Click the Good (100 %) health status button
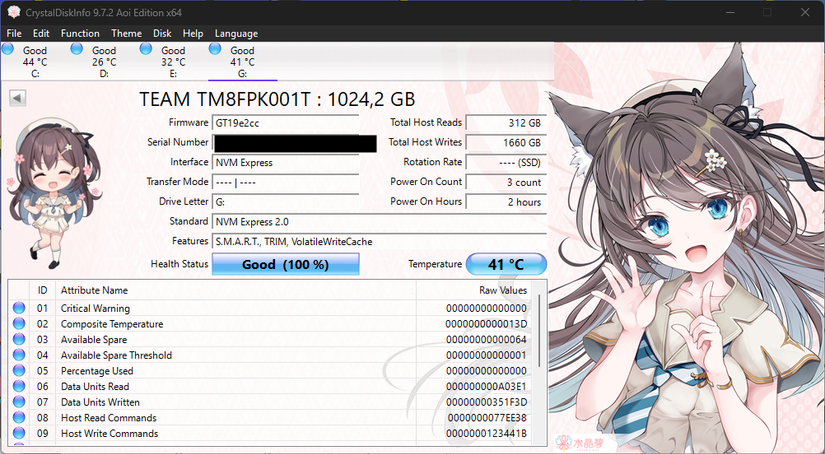Screen dimensions: 825x454 286,264
